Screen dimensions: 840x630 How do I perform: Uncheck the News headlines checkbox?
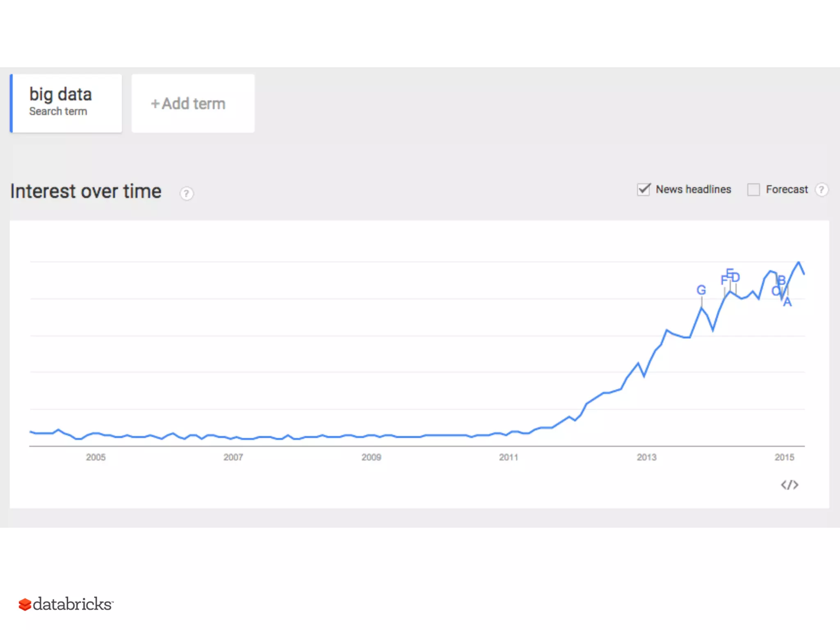[644, 189]
